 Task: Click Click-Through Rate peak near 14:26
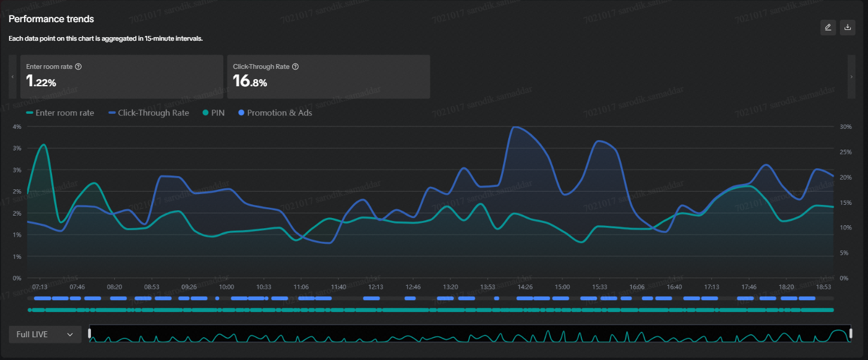(514, 127)
